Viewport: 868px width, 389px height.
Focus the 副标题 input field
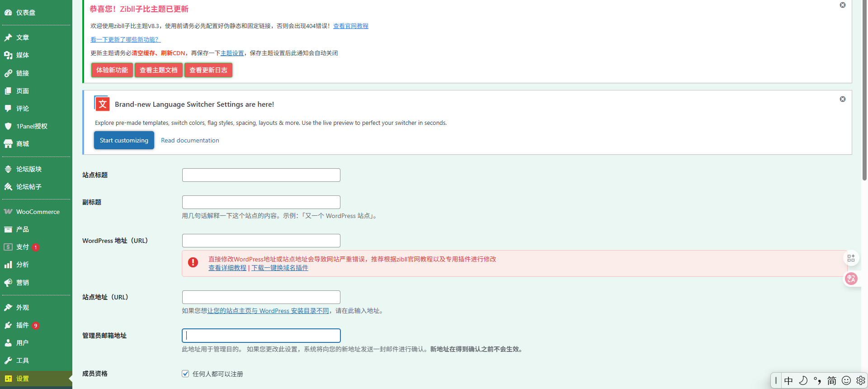pyautogui.click(x=261, y=202)
